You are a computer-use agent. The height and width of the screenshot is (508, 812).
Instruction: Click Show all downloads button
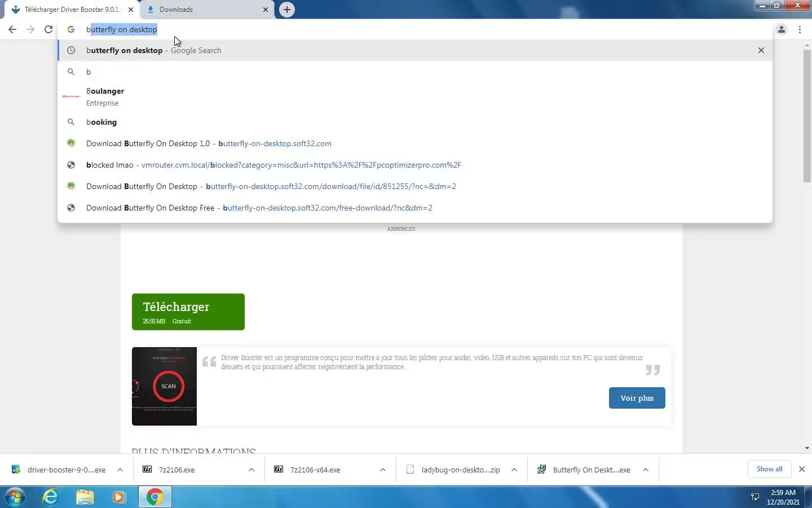coord(769,469)
